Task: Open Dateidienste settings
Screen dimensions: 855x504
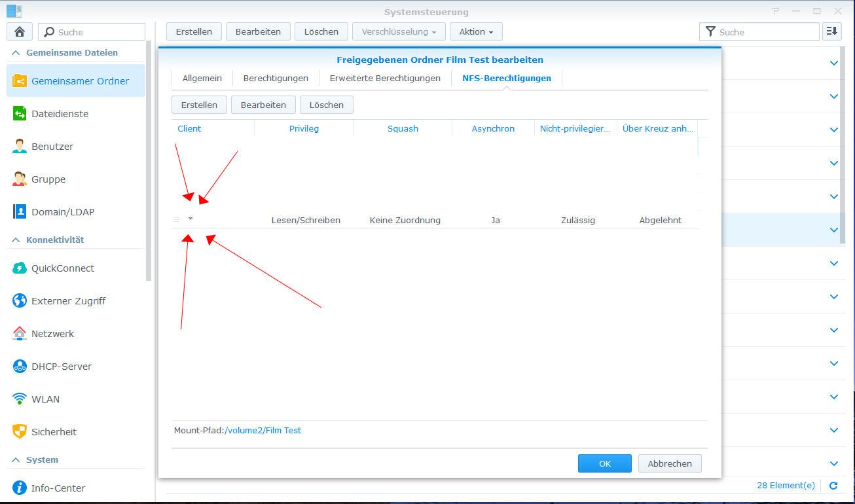Action: pyautogui.click(x=76, y=114)
